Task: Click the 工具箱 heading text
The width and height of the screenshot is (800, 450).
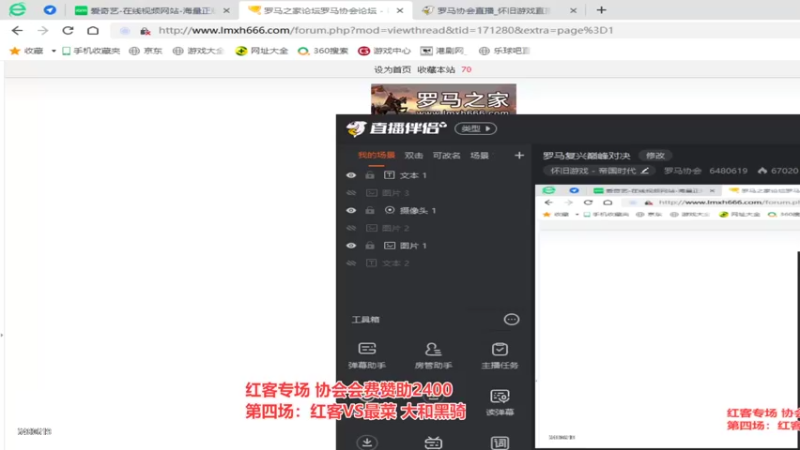Action: tap(366, 319)
